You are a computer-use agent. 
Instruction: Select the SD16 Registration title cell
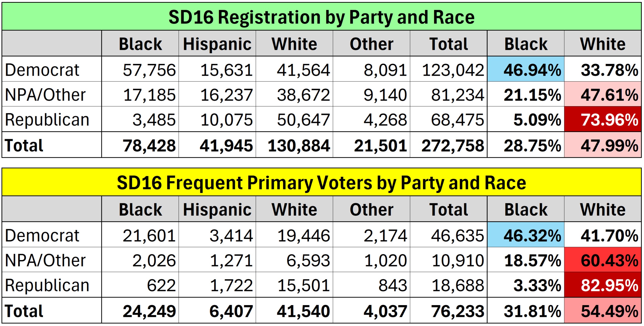pos(321,17)
